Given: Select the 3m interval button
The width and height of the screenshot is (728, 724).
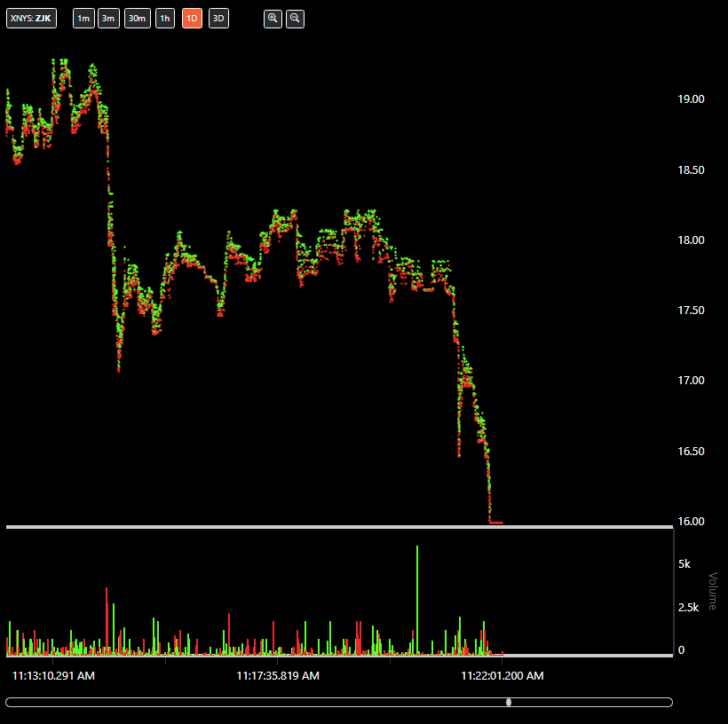Looking at the screenshot, I should coord(108,19).
